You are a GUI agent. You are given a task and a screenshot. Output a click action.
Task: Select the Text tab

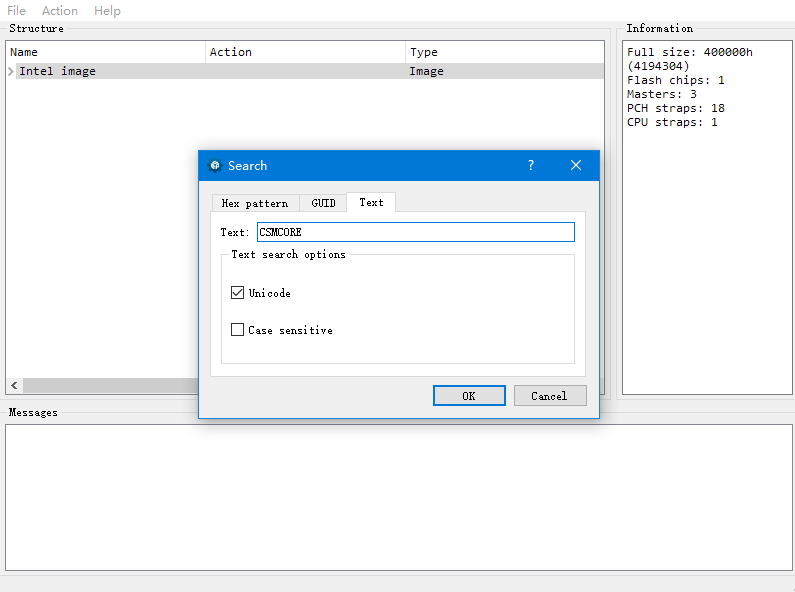pos(371,202)
